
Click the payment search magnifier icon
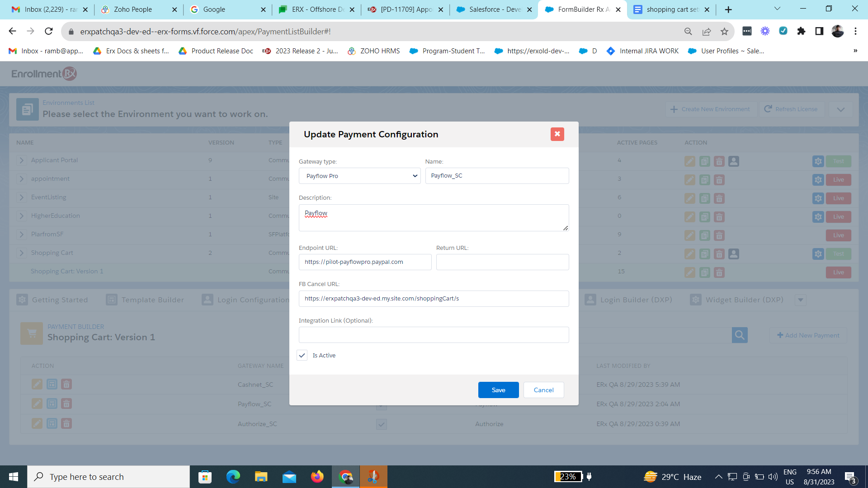(x=740, y=335)
